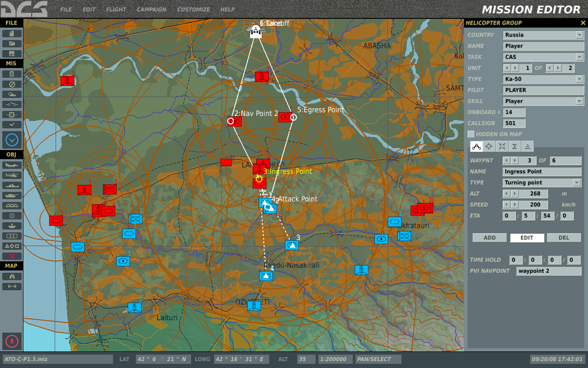The width and height of the screenshot is (588, 368).
Task: Select the takeoff/landing tab icon
Action: point(526,146)
